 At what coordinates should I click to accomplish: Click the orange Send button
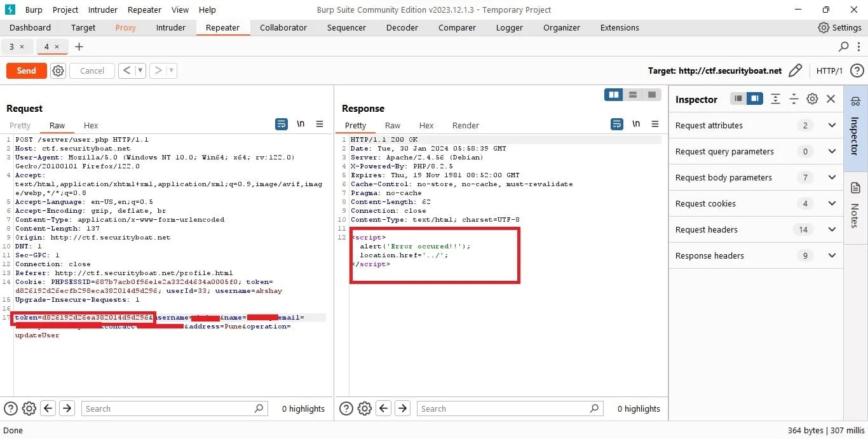[x=27, y=71]
